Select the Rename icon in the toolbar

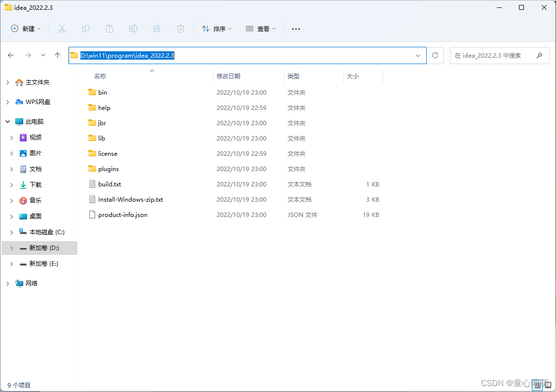pyautogui.click(x=133, y=29)
